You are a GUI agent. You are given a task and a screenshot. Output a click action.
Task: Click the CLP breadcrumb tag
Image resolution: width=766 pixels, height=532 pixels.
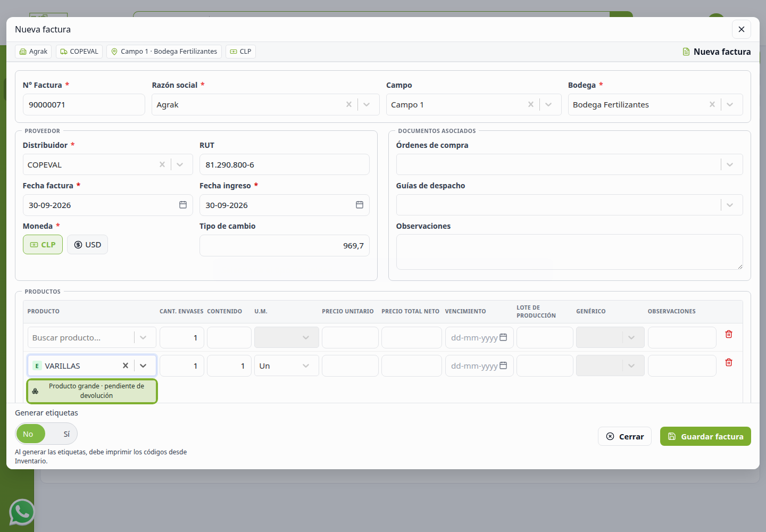(x=240, y=52)
